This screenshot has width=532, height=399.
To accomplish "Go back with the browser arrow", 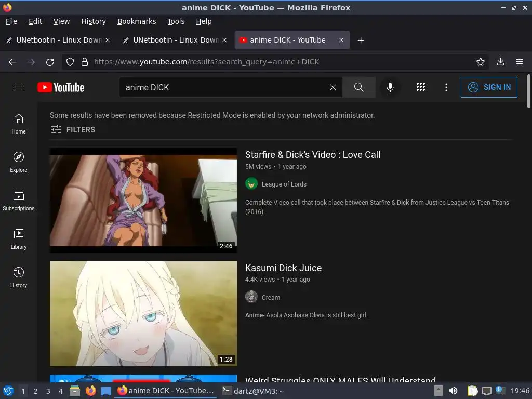I will tap(12, 62).
